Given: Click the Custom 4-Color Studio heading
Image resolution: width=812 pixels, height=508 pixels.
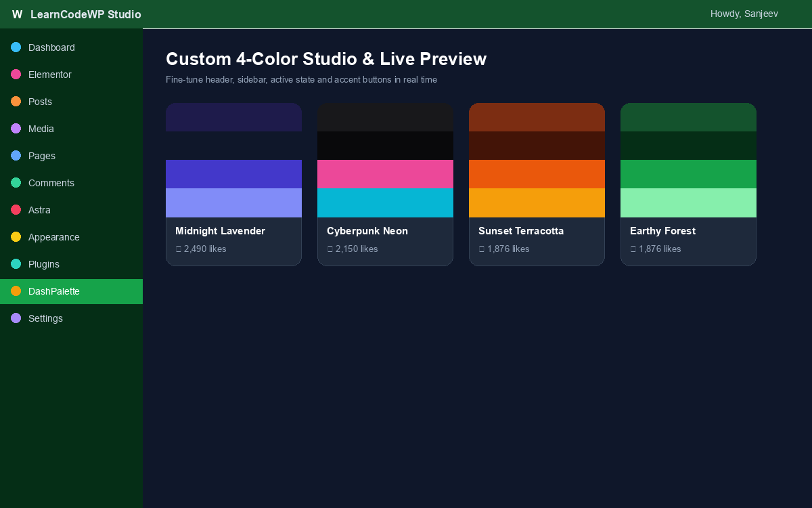Looking at the screenshot, I should point(326,59).
